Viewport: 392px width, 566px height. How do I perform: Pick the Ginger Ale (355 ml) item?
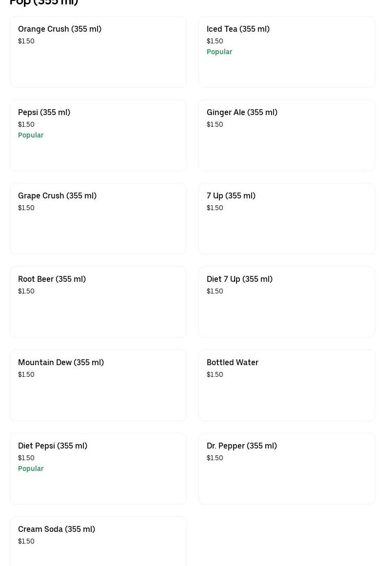287,136
